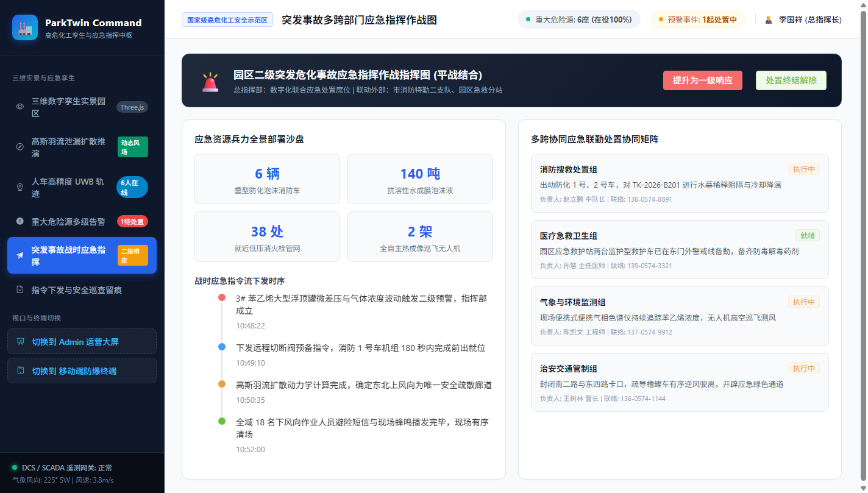Click the document check icon beside 指令下发与安全巡查留痕
This screenshot has height=493, width=868.
20,289
